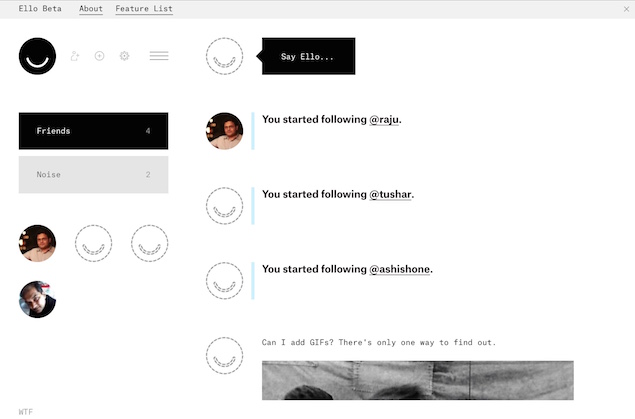Open the Feature List link

tap(144, 9)
